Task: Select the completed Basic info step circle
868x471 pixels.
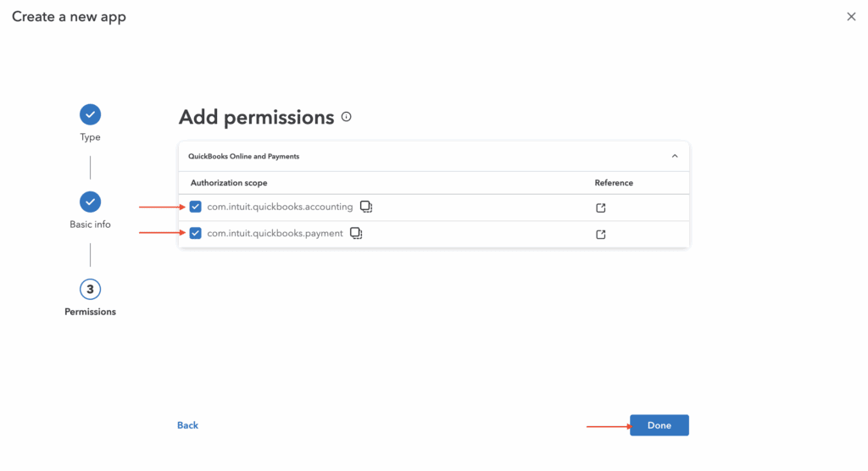Action: pos(90,202)
